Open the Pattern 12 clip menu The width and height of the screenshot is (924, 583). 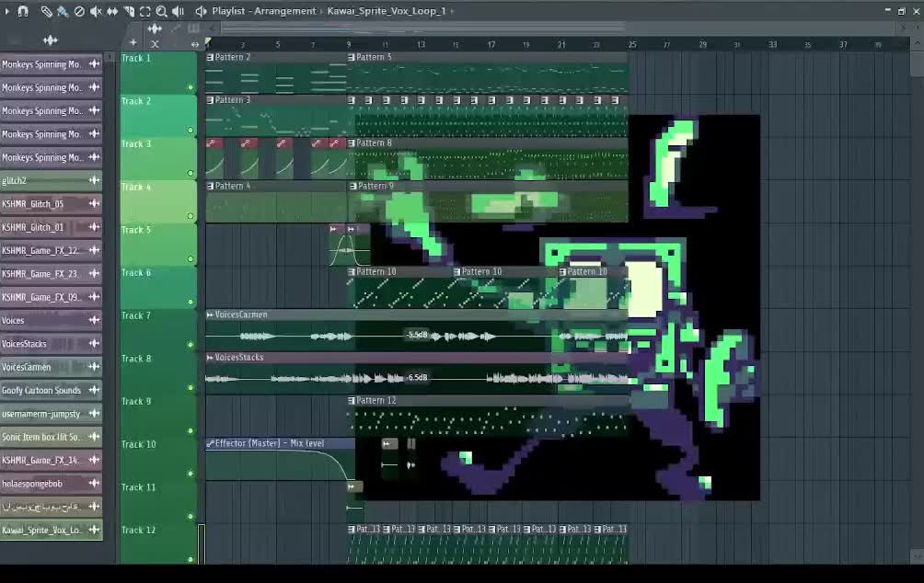tap(352, 400)
